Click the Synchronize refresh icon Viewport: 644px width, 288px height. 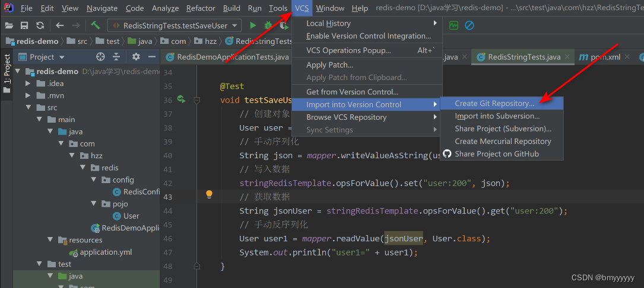(x=40, y=25)
